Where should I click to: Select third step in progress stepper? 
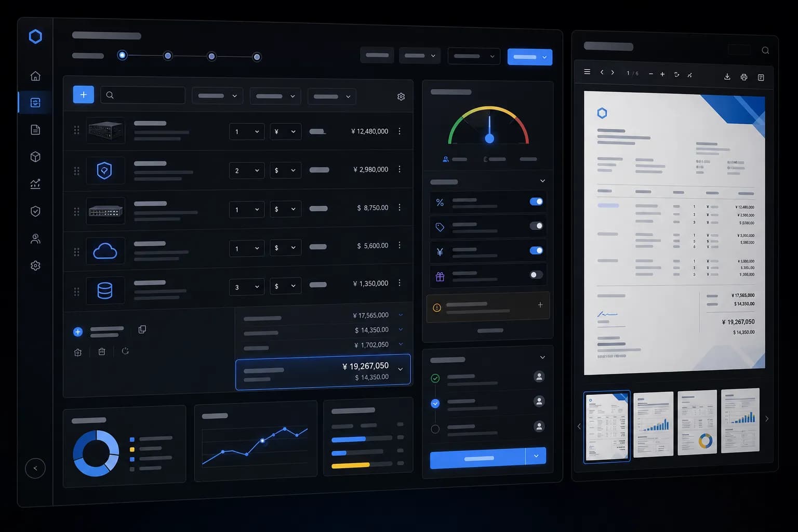point(211,56)
